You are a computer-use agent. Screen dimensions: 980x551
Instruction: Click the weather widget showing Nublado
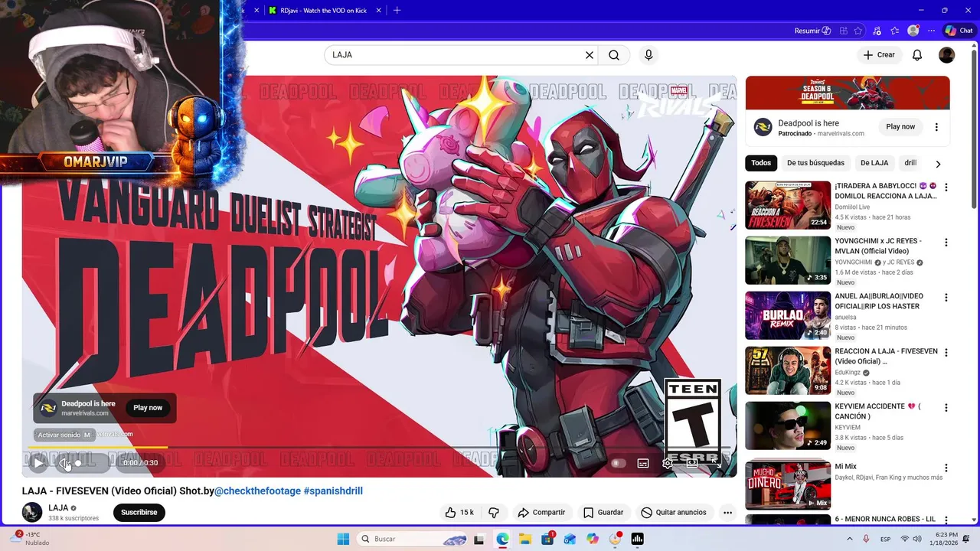pos(31,539)
